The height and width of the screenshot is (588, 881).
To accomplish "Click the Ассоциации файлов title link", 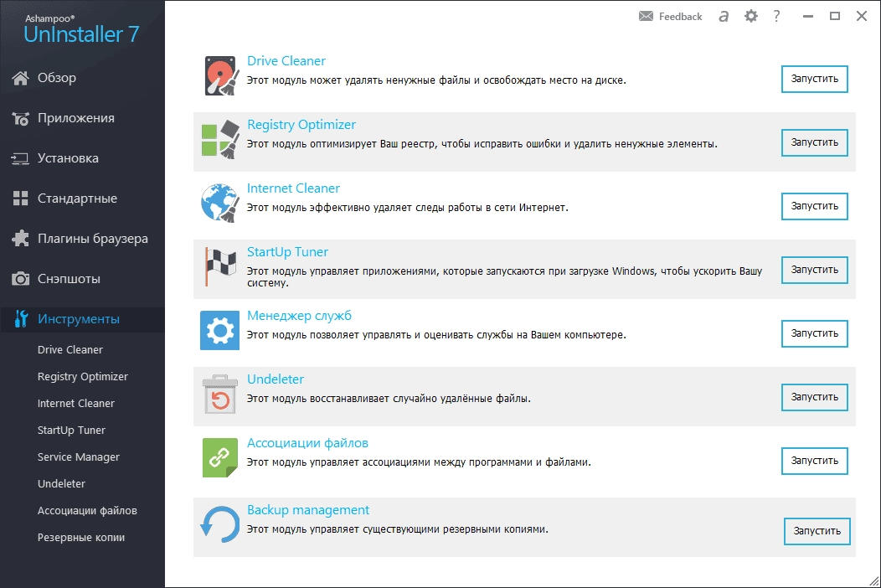I will click(307, 443).
